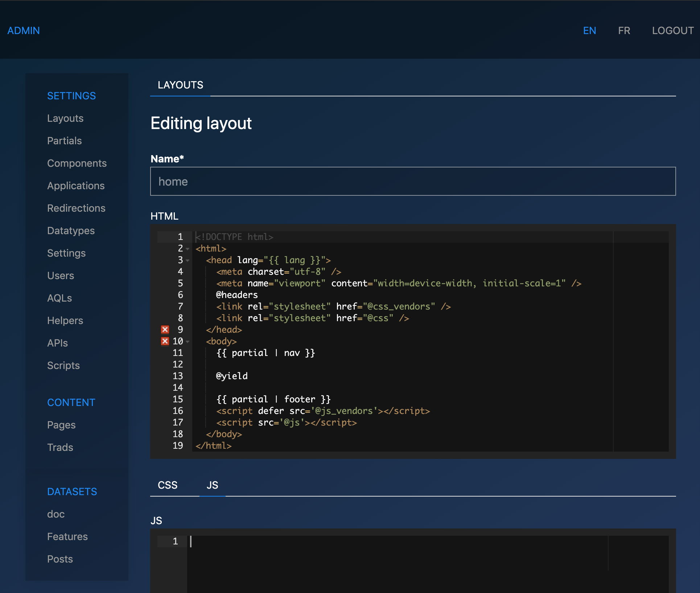This screenshot has width=700, height=593.
Task: Open Scripts in the sidebar
Action: [x=63, y=365]
